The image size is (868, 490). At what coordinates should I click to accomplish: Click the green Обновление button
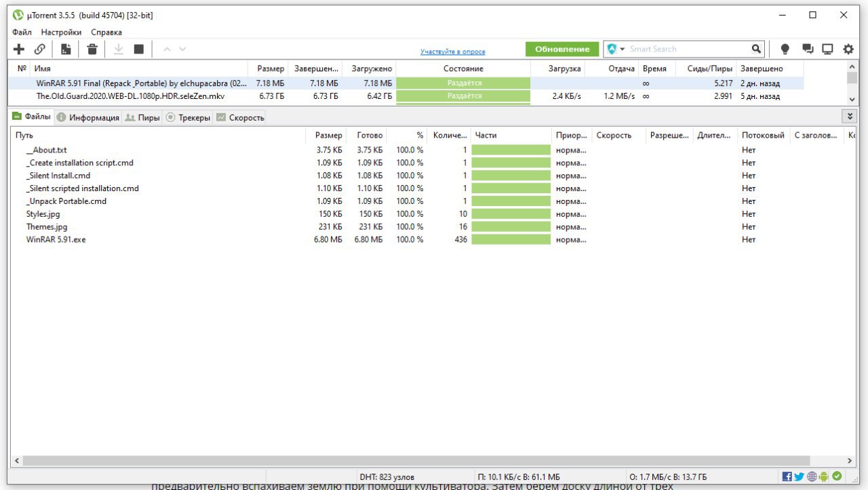(x=562, y=49)
